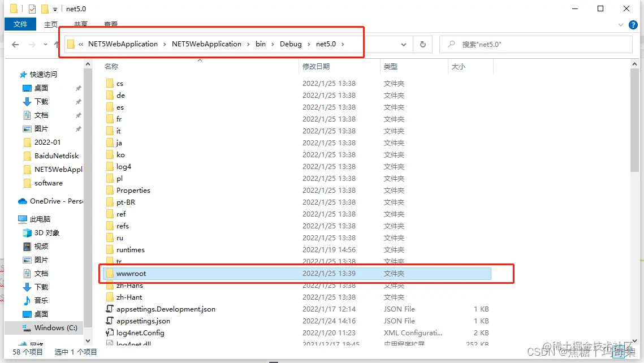Click the wwwroot folder icon
The image size is (644, 363).
coord(110,274)
